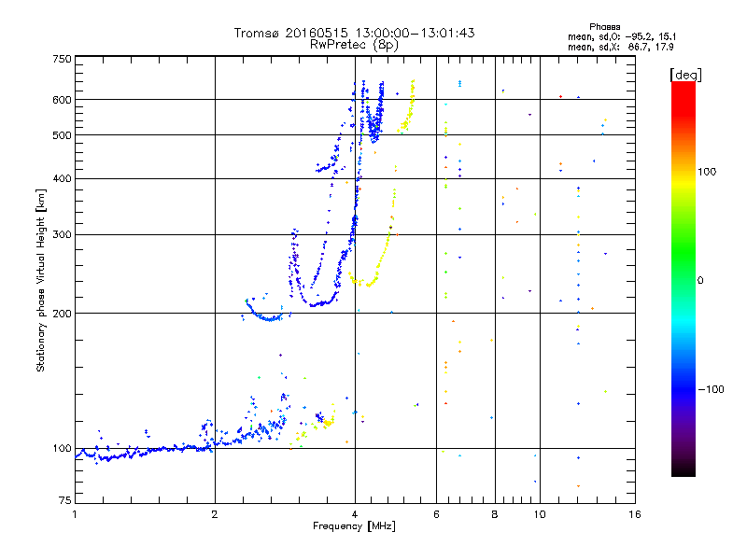Click the x-axis title 'Frequency [MHz]'
Image resolution: width=747 pixels, height=560 pixels.
pos(354,526)
